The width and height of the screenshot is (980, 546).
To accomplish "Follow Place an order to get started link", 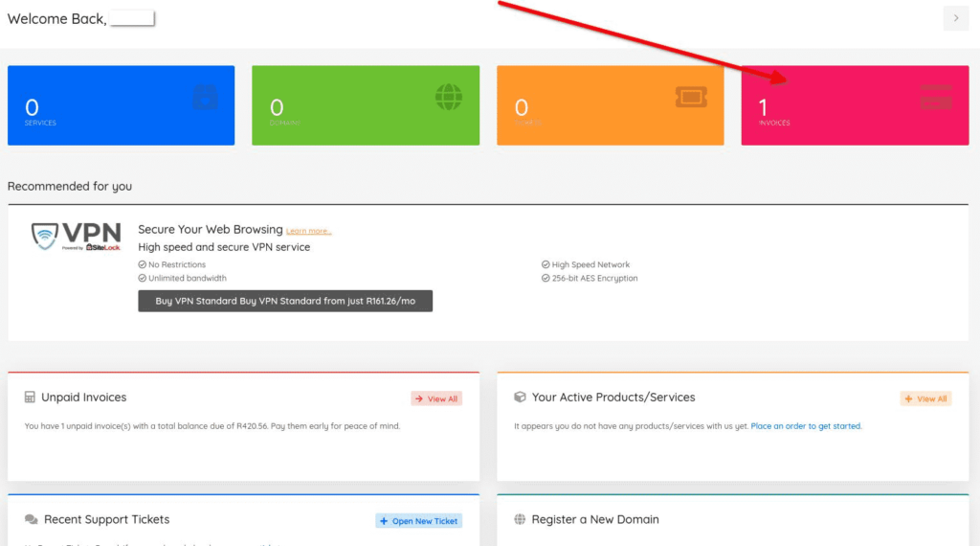I will 806,426.
